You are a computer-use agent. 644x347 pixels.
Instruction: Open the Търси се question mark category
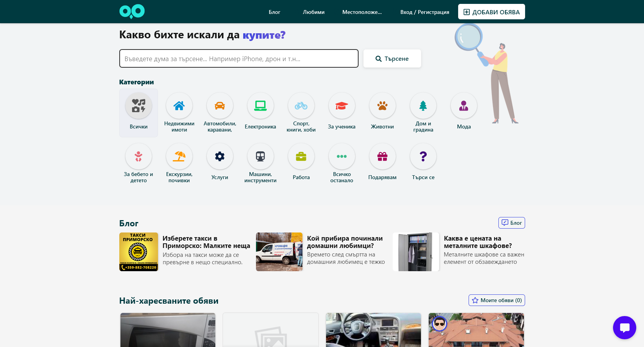423,156
